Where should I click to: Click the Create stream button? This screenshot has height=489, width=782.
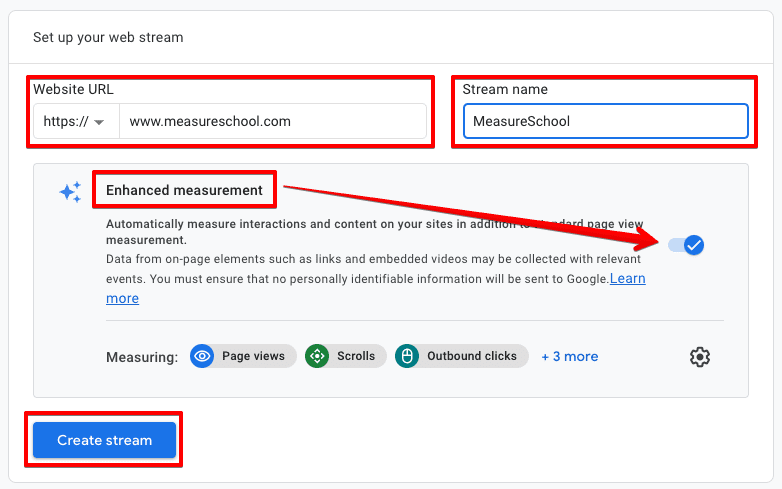click(104, 440)
